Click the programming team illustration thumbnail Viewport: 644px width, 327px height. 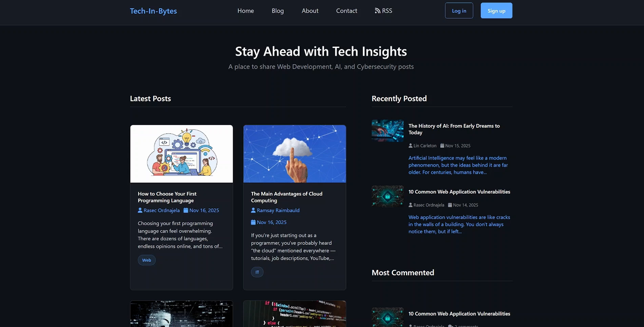pyautogui.click(x=182, y=154)
